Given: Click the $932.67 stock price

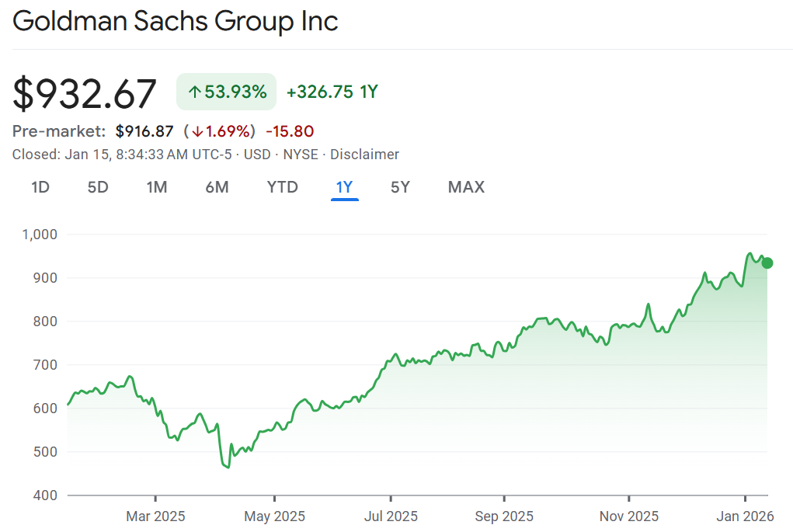Looking at the screenshot, I should click(85, 93).
